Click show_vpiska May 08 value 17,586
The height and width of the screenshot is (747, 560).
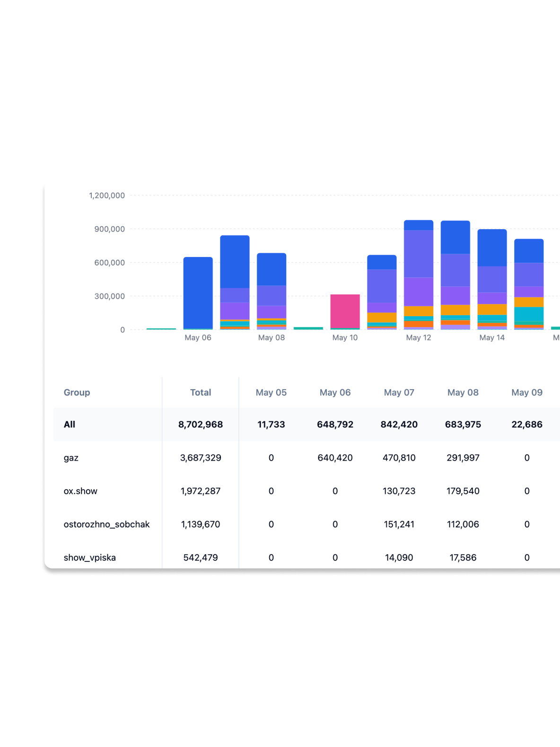coord(463,558)
